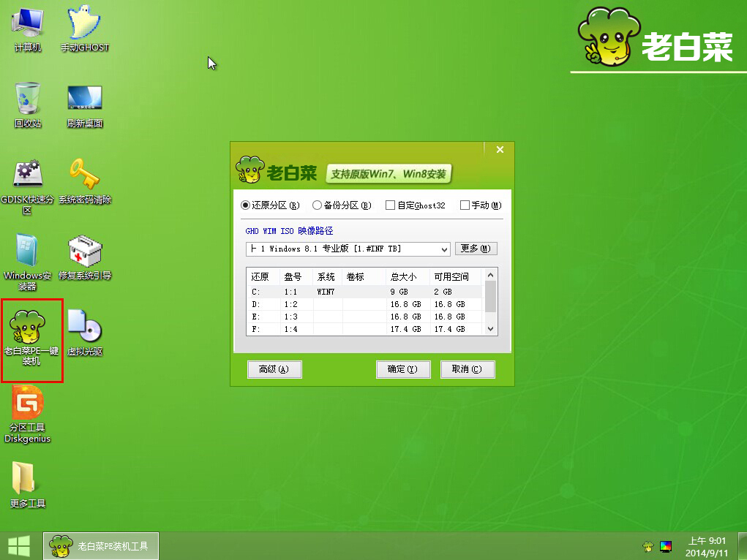Click the 取消(C) button

[x=468, y=369]
